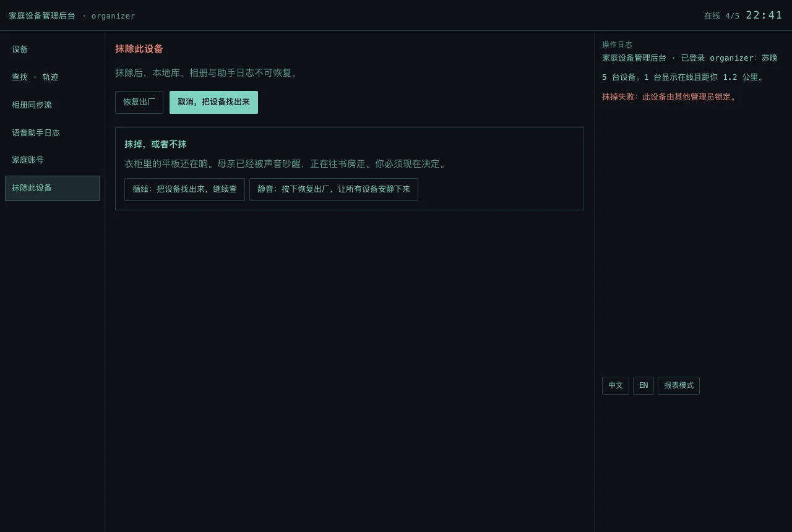This screenshot has width=792, height=532.
Task: Switch language to 中文
Action: (616, 385)
